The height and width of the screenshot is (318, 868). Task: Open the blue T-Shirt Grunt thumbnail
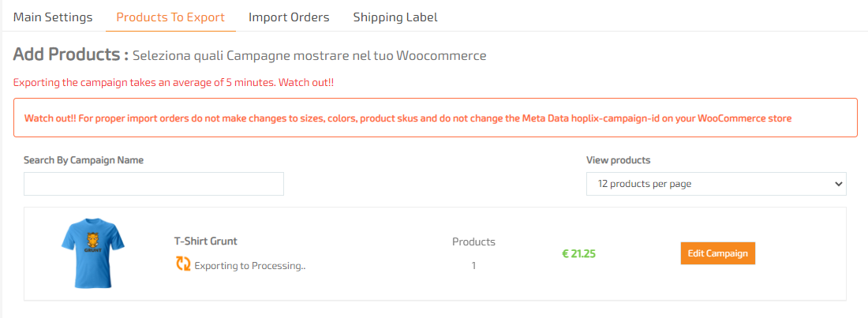click(x=92, y=253)
